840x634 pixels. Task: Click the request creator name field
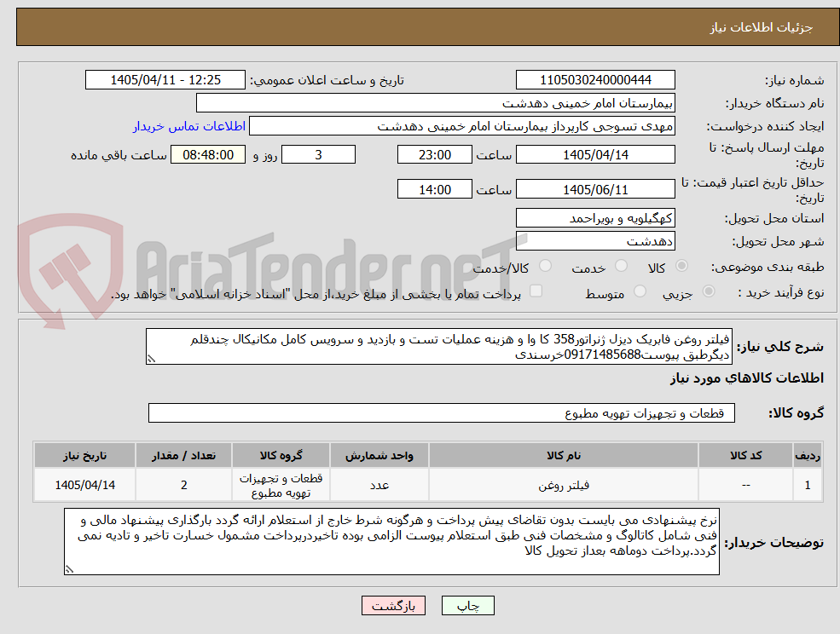(x=461, y=126)
